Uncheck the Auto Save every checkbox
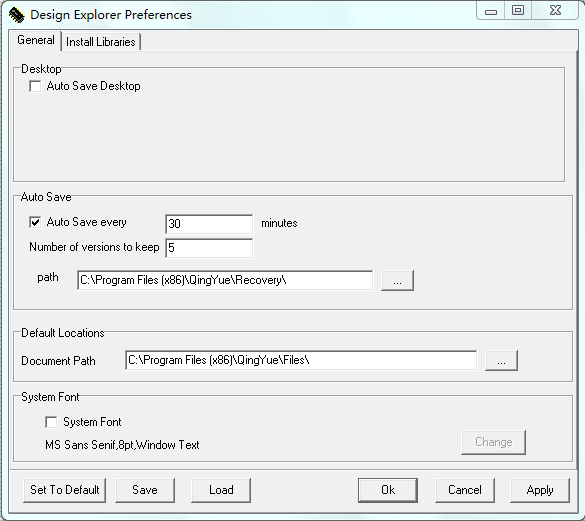Screen dimensions: 585x521 (35, 222)
